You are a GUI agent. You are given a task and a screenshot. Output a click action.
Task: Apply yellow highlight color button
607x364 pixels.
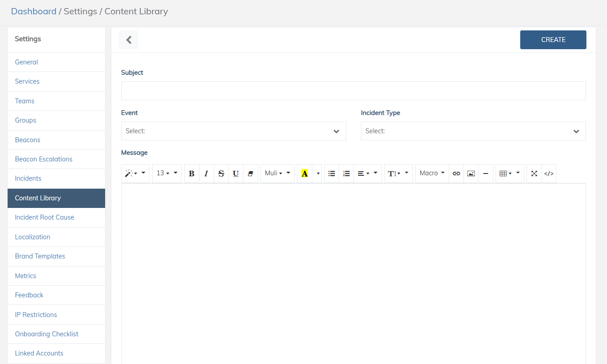(x=305, y=174)
